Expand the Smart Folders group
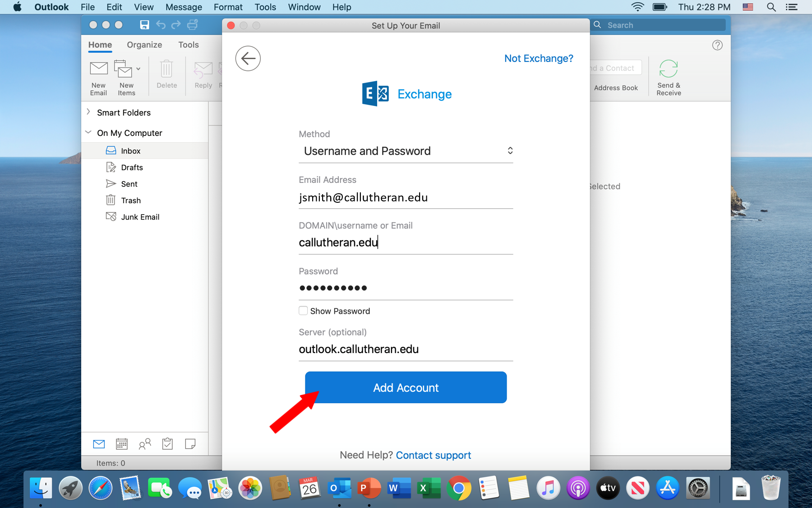This screenshot has height=508, width=812. (88, 112)
